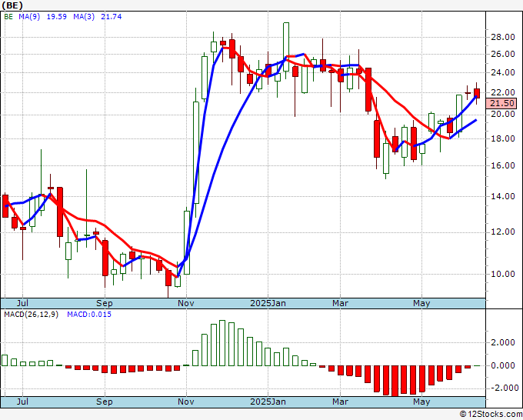Click May on the price chart timeline
523x420 pixels.
[421, 303]
